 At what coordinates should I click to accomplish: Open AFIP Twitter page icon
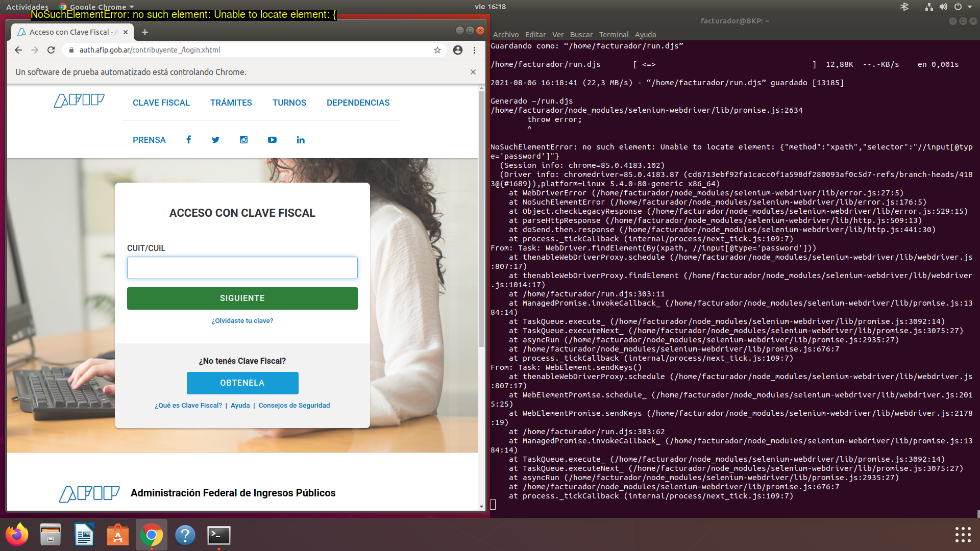pos(216,140)
